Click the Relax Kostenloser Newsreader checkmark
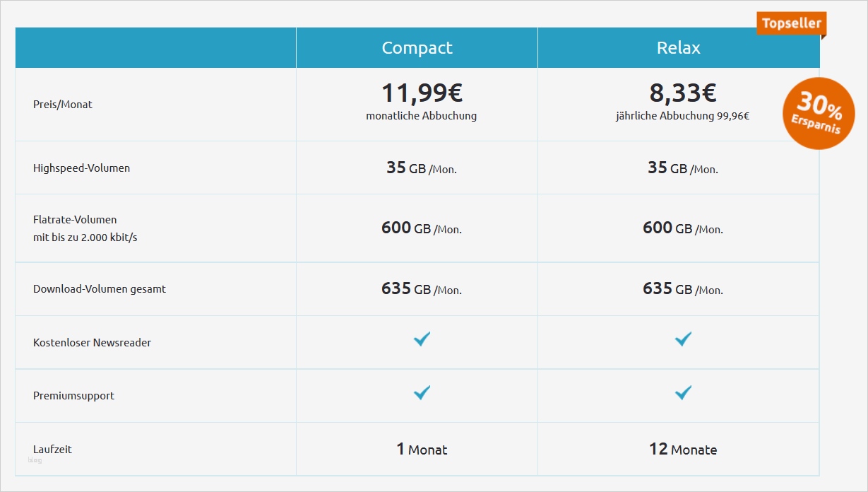 683,339
